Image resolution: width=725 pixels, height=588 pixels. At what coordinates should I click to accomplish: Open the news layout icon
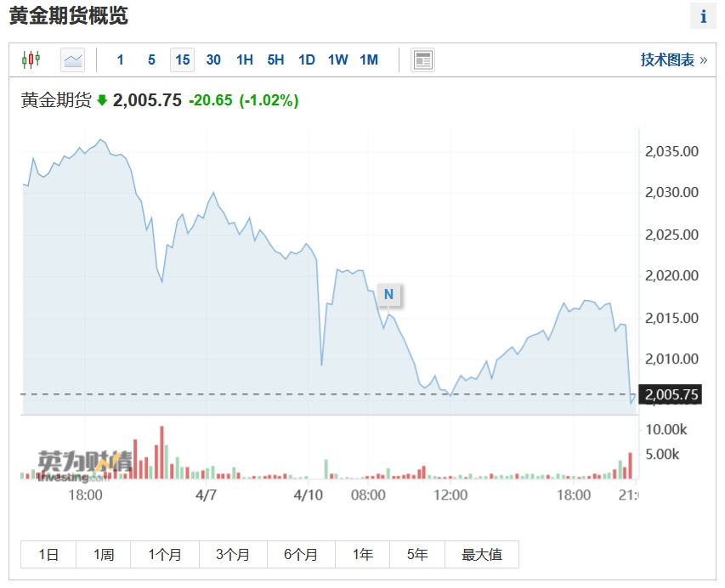click(x=422, y=59)
